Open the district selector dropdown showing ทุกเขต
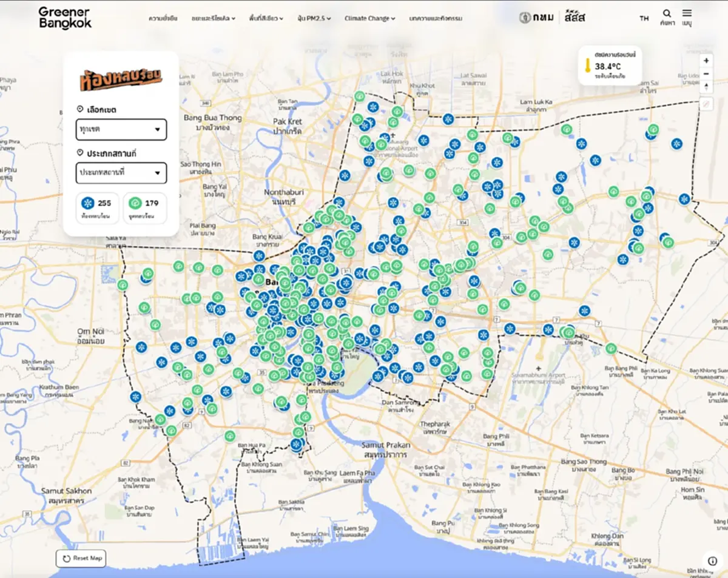The height and width of the screenshot is (578, 728). (121, 129)
